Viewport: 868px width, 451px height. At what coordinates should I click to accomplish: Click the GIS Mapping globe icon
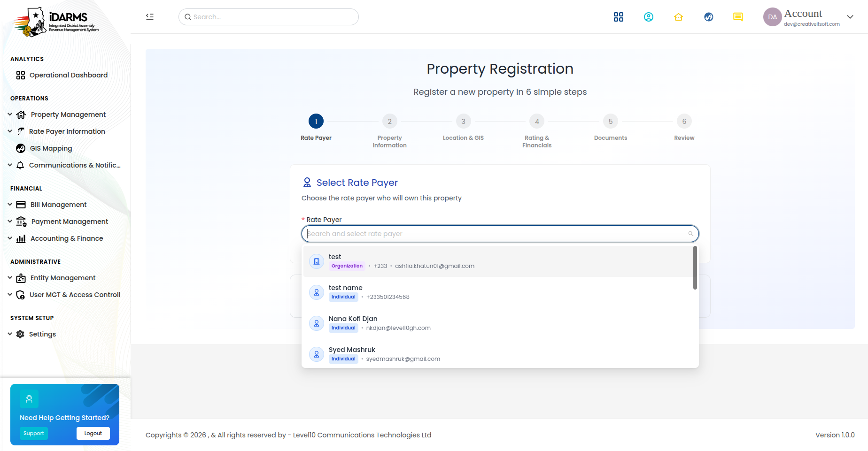21,148
